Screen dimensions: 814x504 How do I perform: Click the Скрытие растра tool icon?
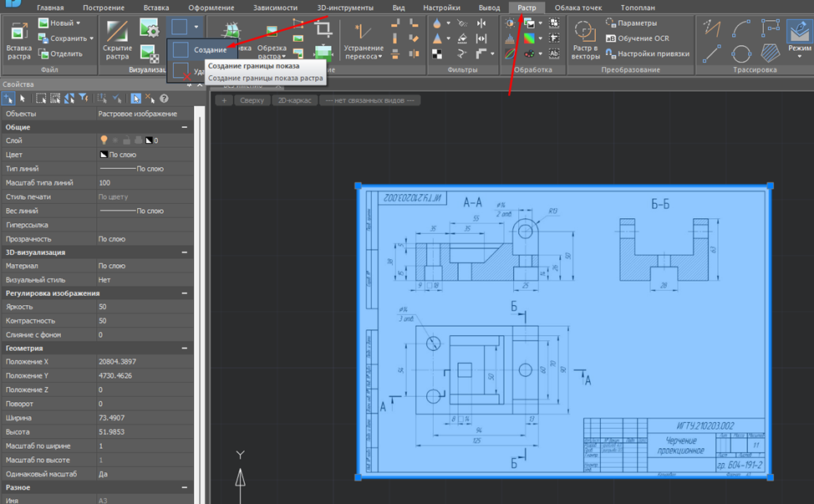point(117,31)
